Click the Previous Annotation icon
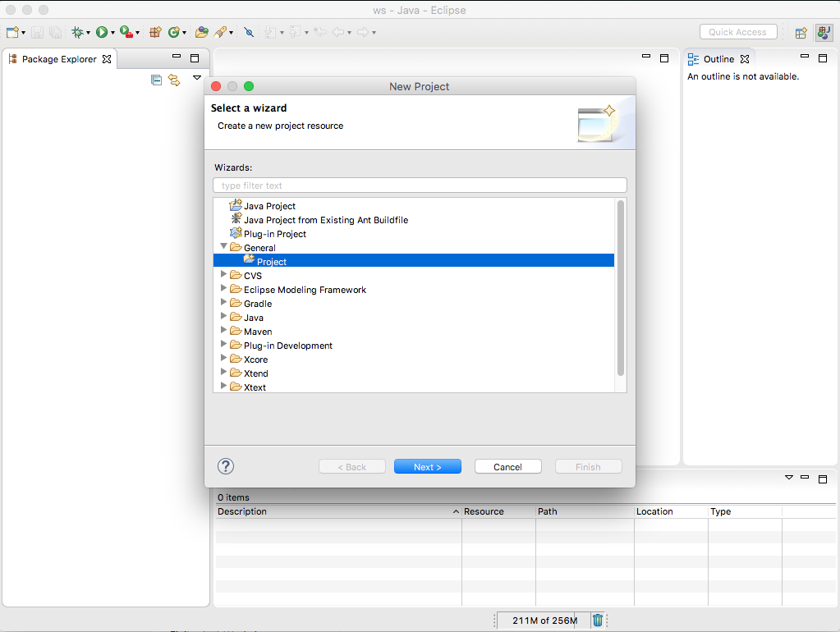 (x=295, y=32)
